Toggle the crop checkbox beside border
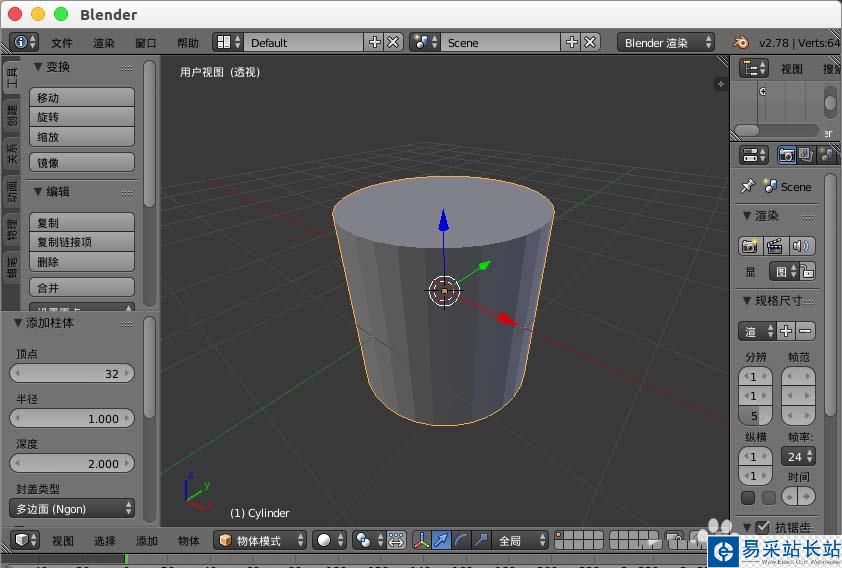Screen dimensions: 842x568 769,498
